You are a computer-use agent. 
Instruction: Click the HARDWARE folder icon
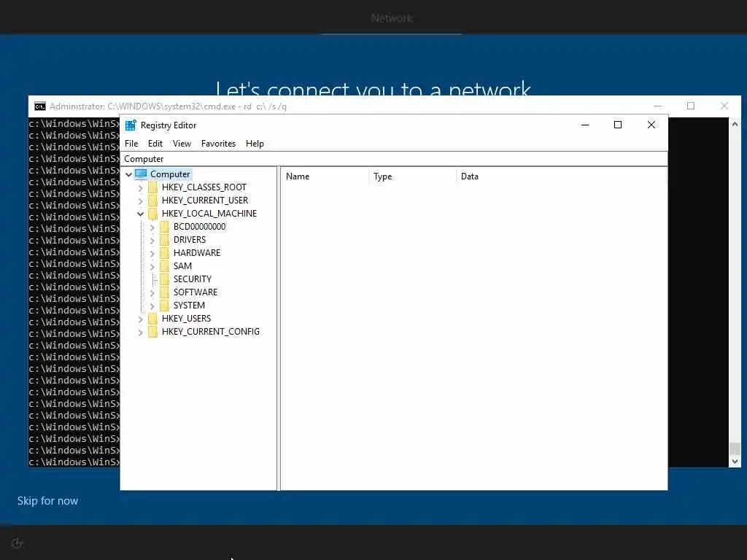(165, 253)
